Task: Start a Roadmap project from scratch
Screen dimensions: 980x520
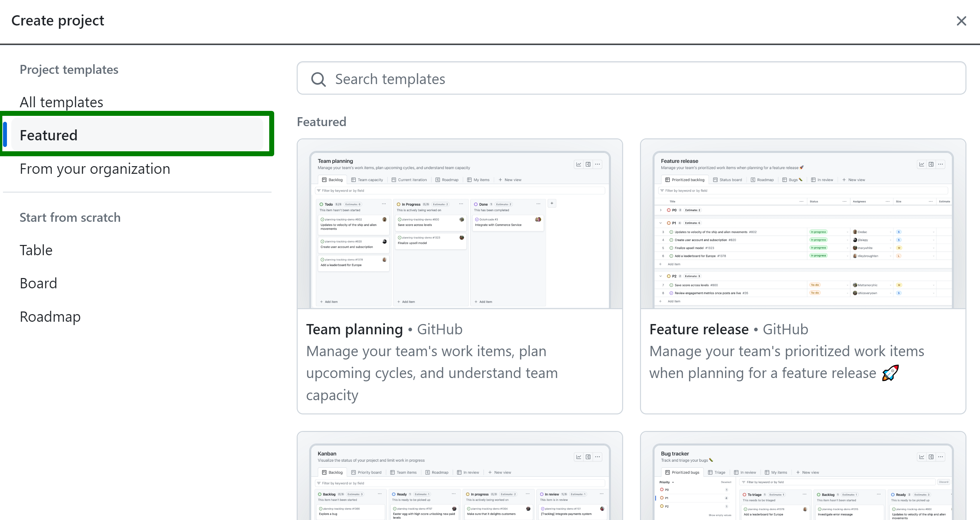Action: pos(50,316)
